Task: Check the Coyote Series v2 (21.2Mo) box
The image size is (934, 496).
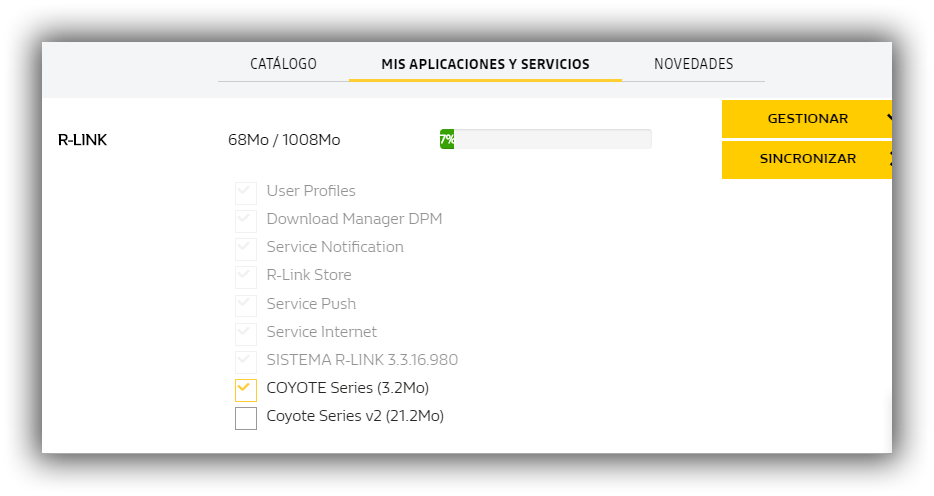Action: [x=246, y=418]
